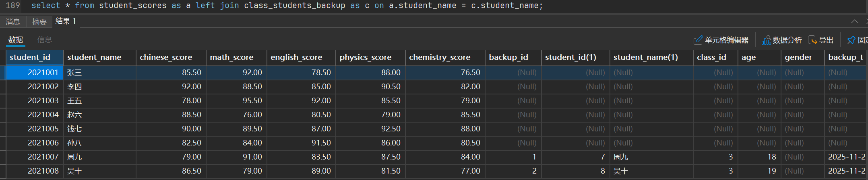Collapse the results panel with the up chevron

[854, 21]
